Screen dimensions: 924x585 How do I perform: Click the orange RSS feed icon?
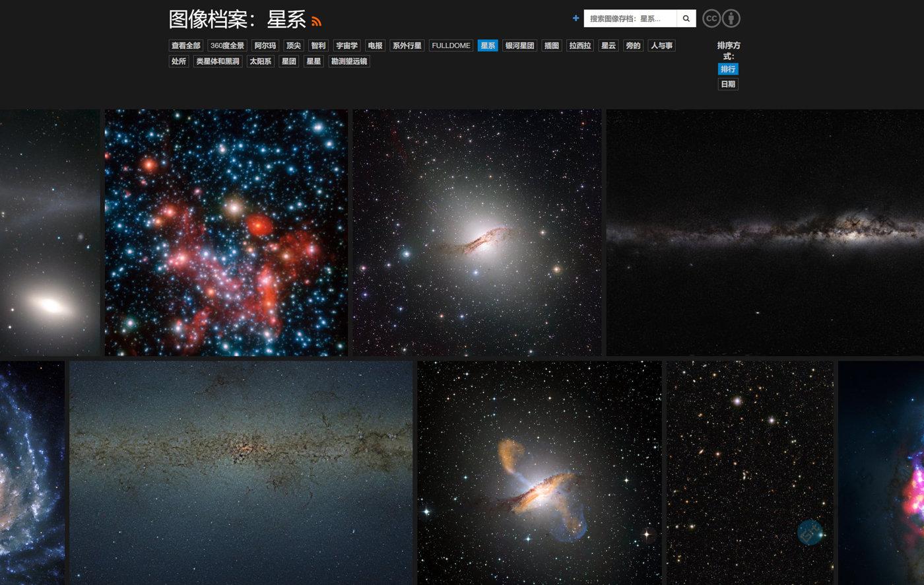316,22
